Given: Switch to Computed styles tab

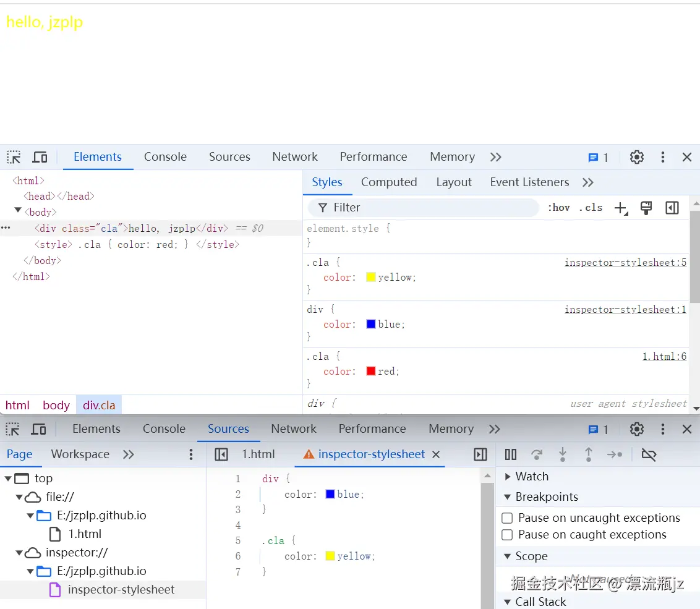Looking at the screenshot, I should point(389,182).
